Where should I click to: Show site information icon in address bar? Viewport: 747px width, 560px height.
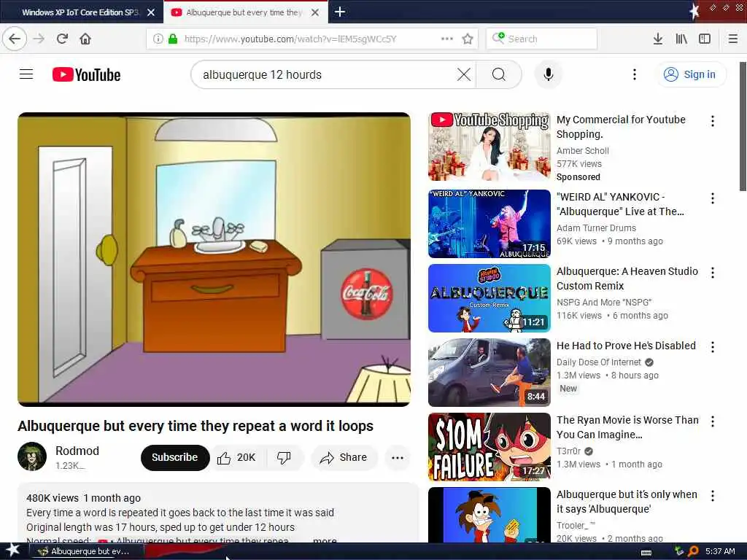158,39
